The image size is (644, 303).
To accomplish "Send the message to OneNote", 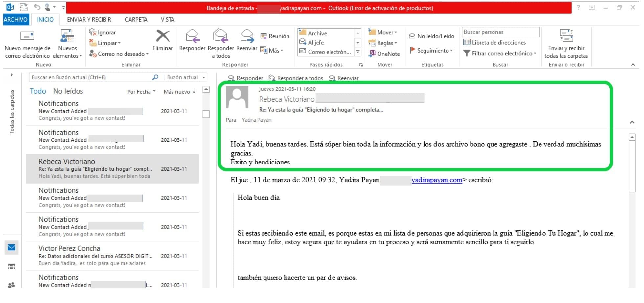I will click(x=384, y=54).
